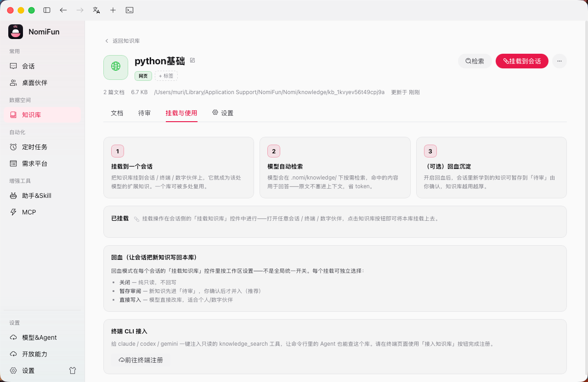The width and height of the screenshot is (588, 382).
Task: Select the 挂载与使用 tab
Action: 181,113
